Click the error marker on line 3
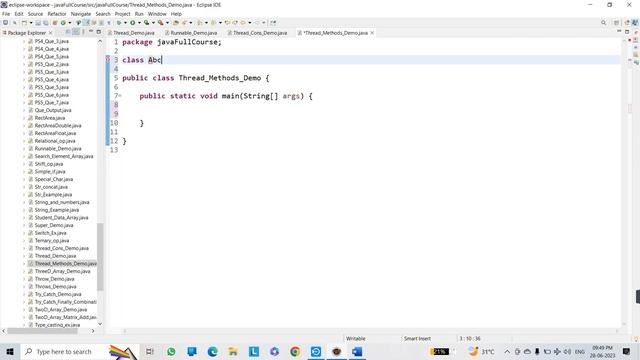Viewport: 640px width, 360px height. (x=108, y=60)
